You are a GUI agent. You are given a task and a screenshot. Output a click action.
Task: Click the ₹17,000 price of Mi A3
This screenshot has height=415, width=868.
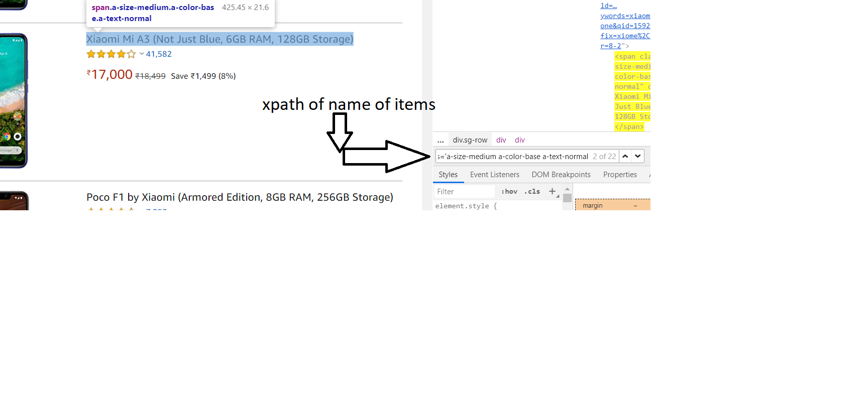(x=110, y=75)
